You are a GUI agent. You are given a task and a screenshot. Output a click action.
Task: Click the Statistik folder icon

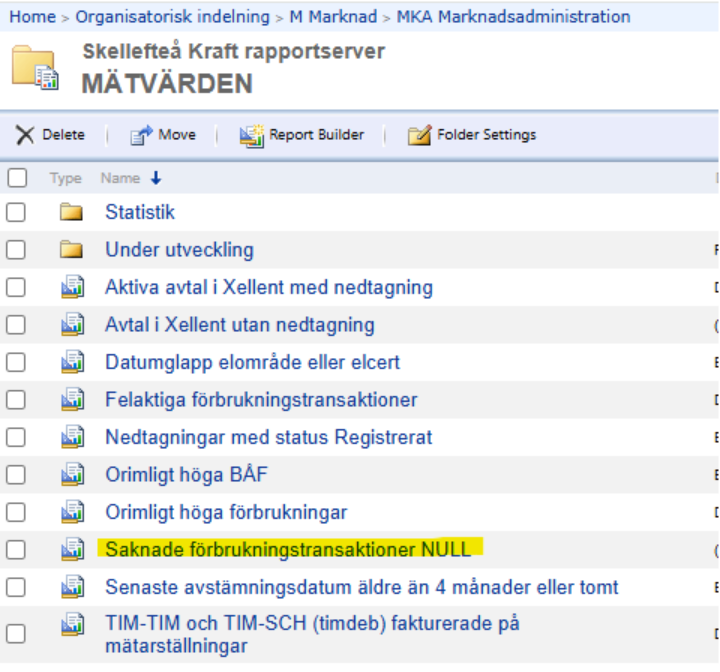(70, 212)
